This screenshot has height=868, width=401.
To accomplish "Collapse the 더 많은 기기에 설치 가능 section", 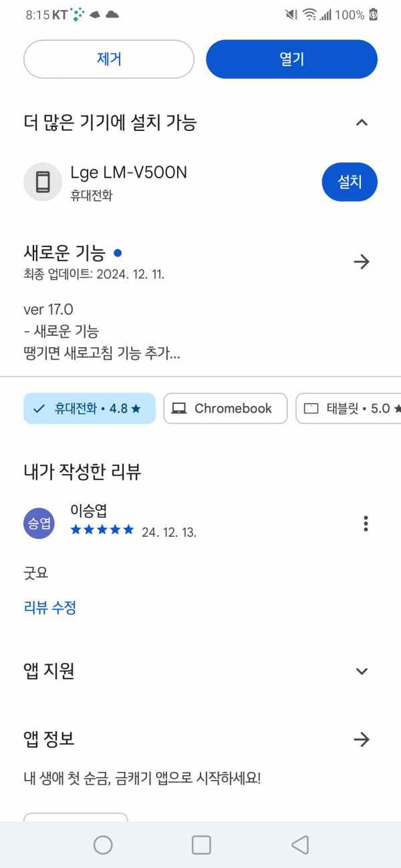I will point(362,123).
